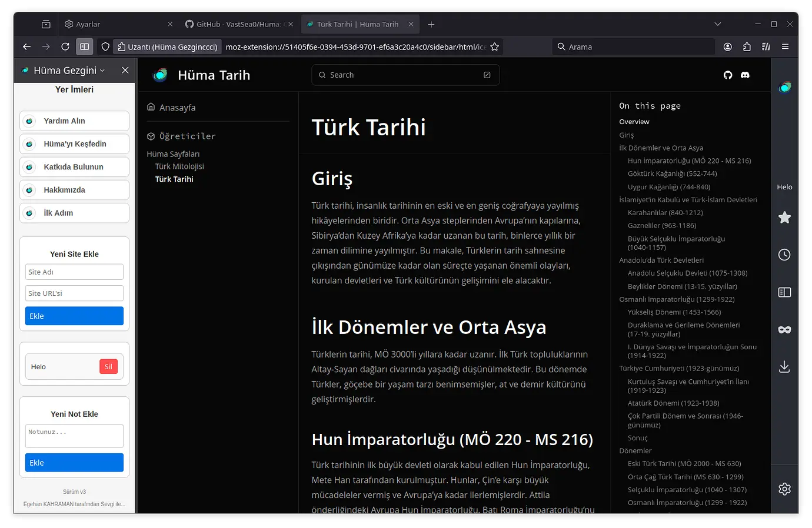This screenshot has width=812, height=528.
Task: Click the Site Adı input field
Action: (x=74, y=272)
